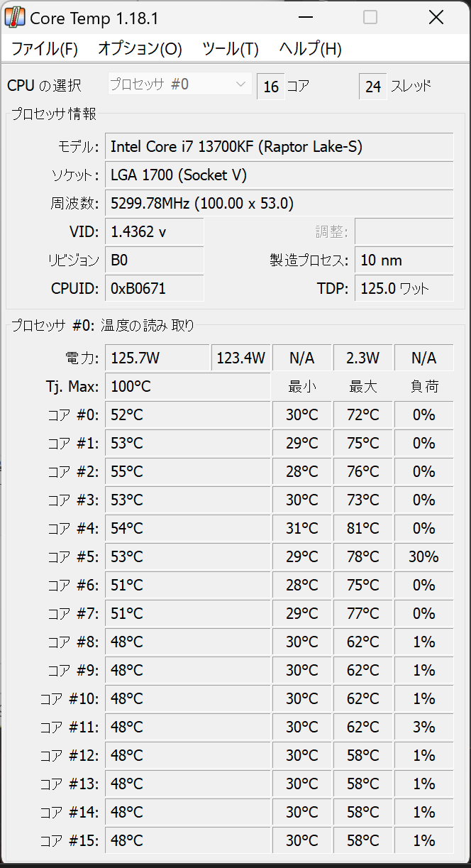
Task: Click the frequency field 5299.78MHz
Action: pos(279,204)
